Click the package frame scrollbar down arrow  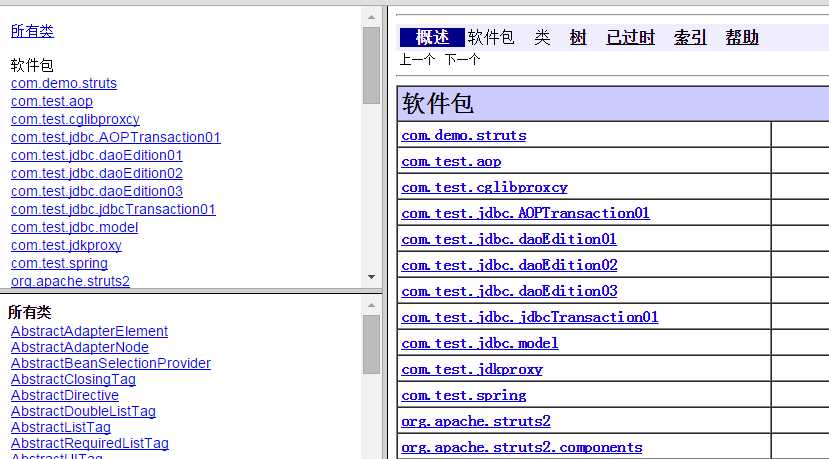(372, 277)
